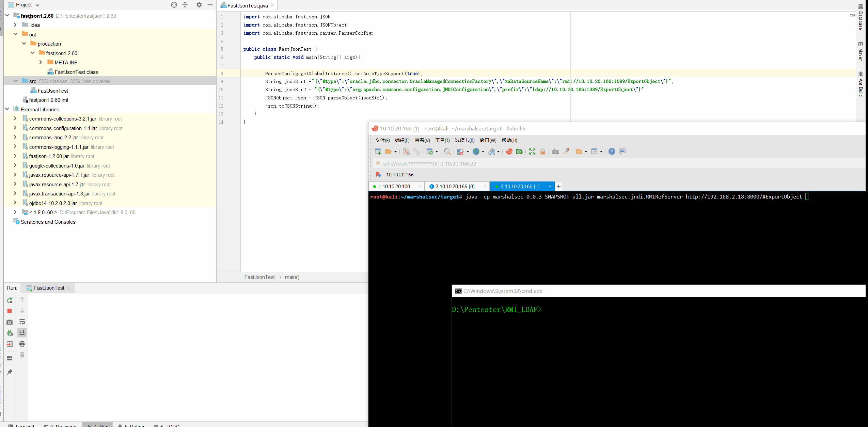Image resolution: width=868 pixels, height=427 pixels.
Task: Open Xshell 选项卡(B) menu
Action: pos(464,140)
